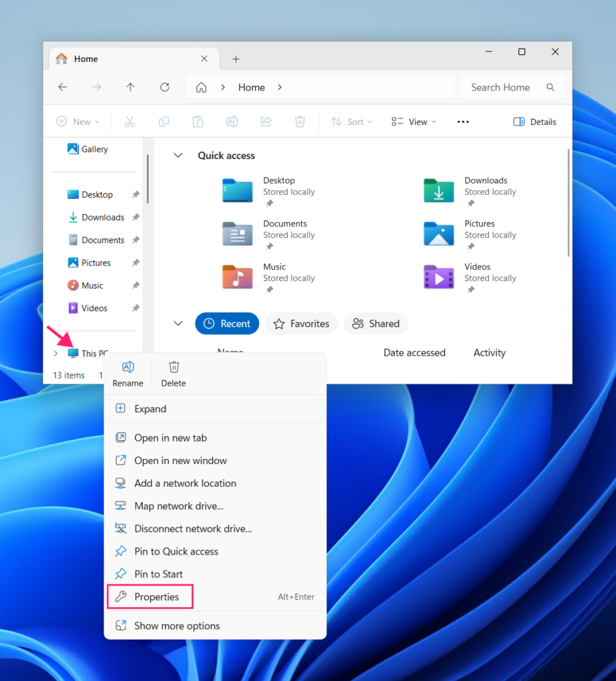Open the New dropdown button
The width and height of the screenshot is (616, 681).
pyautogui.click(x=78, y=122)
